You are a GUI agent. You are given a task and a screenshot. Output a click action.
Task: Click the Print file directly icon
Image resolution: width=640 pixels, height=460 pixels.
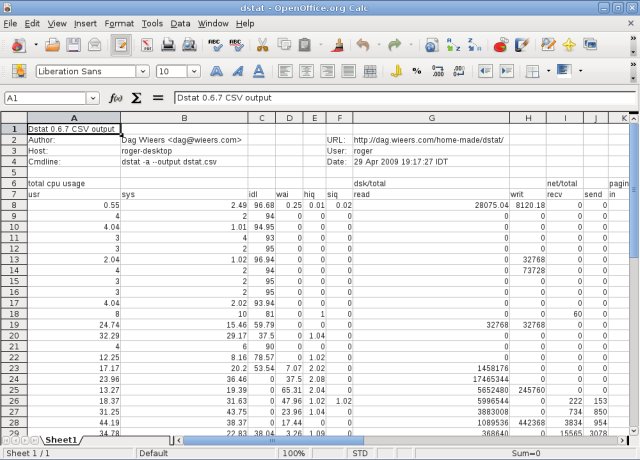[168, 45]
